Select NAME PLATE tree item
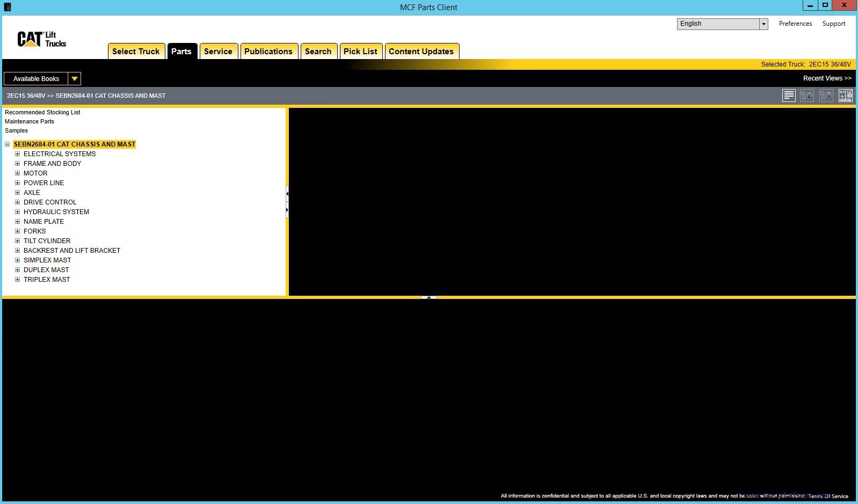Image resolution: width=858 pixels, height=504 pixels. [43, 222]
